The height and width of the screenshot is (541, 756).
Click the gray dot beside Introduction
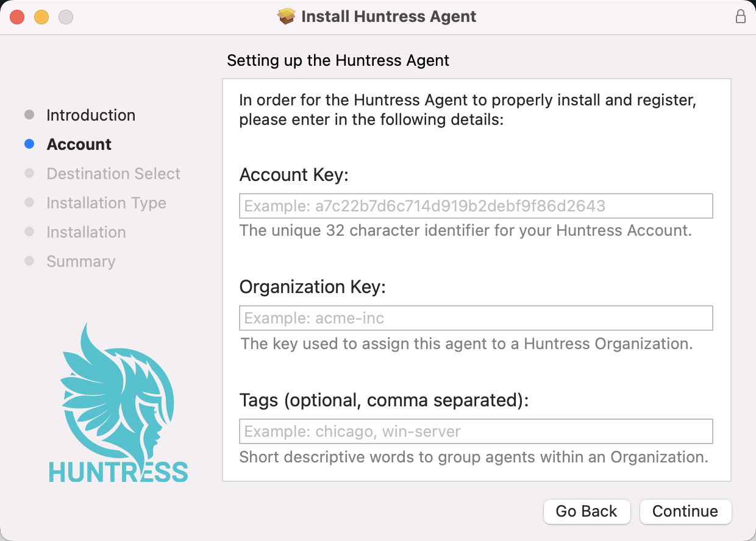(29, 115)
